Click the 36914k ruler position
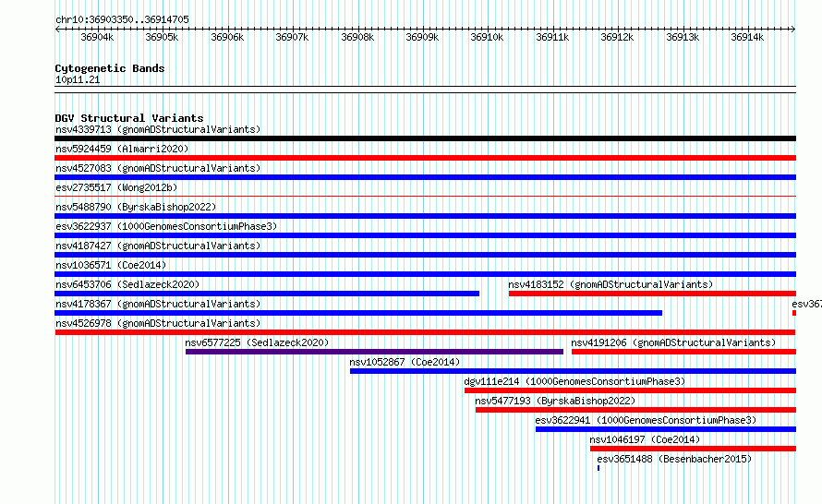 (747, 37)
